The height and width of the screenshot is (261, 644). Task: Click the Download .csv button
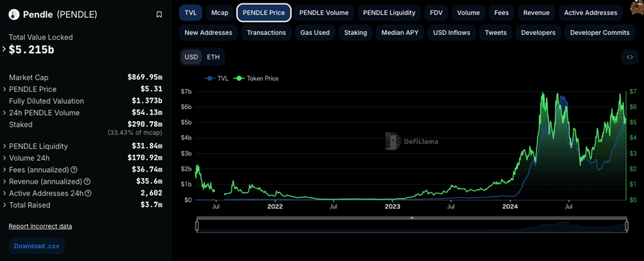coord(36,246)
